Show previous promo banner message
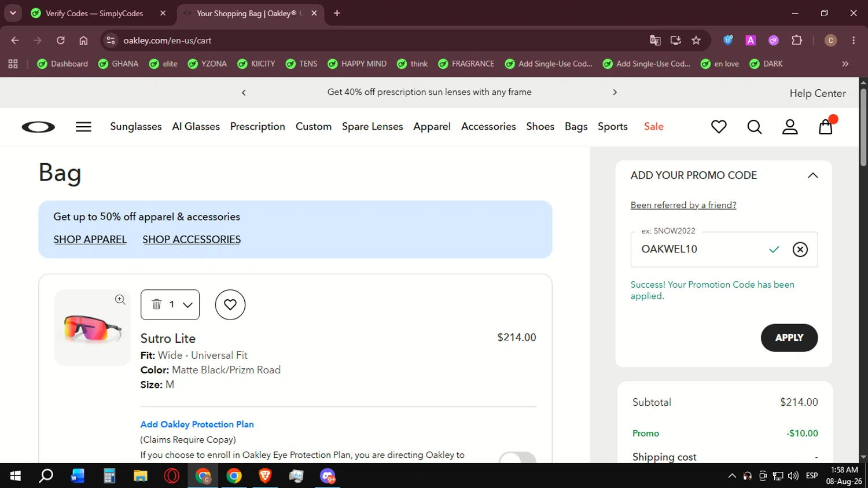 coord(244,93)
